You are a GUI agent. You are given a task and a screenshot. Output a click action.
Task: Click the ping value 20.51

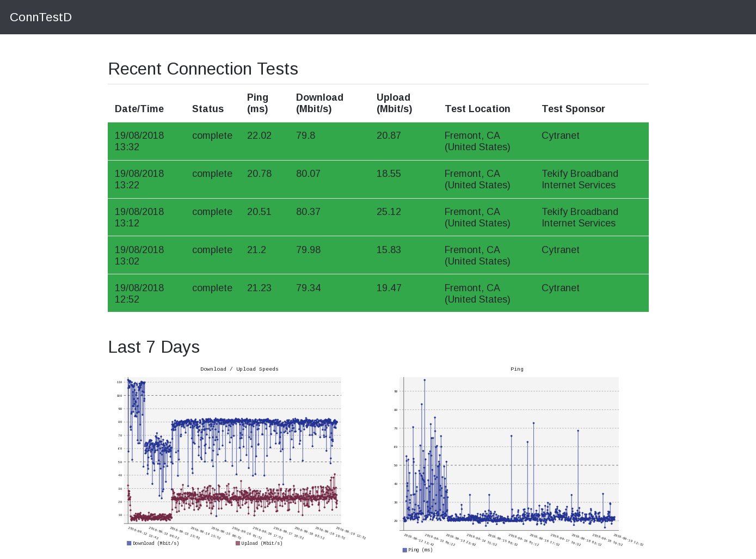point(259,212)
